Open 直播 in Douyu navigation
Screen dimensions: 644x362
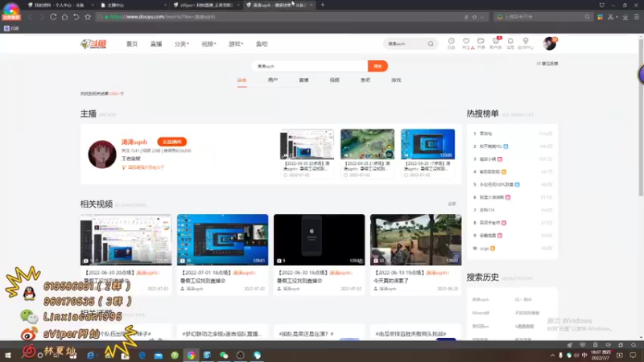click(156, 44)
